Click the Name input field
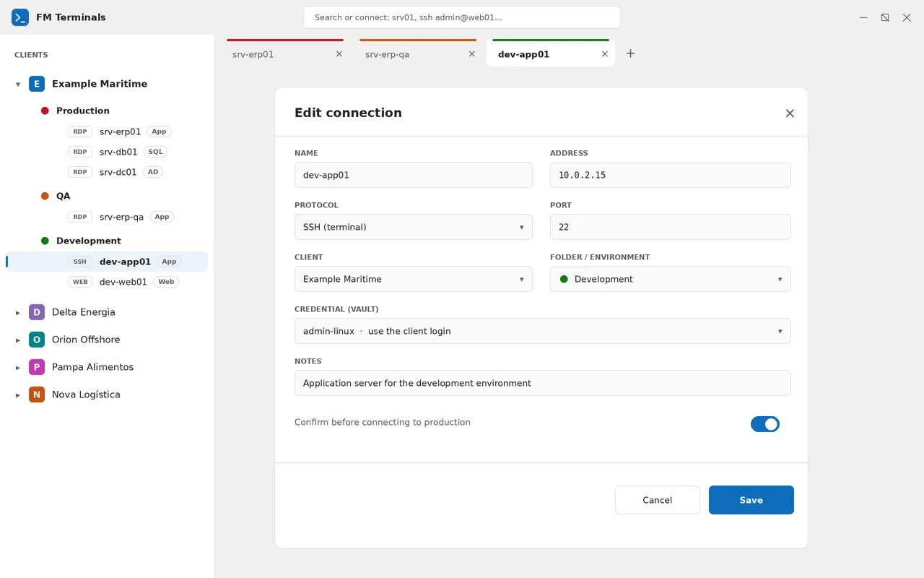 click(x=414, y=175)
